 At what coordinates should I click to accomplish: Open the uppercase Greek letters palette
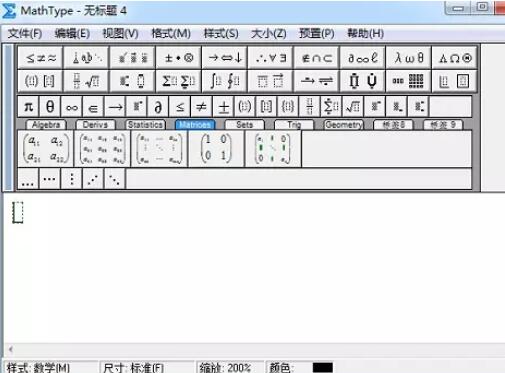pyautogui.click(x=454, y=58)
